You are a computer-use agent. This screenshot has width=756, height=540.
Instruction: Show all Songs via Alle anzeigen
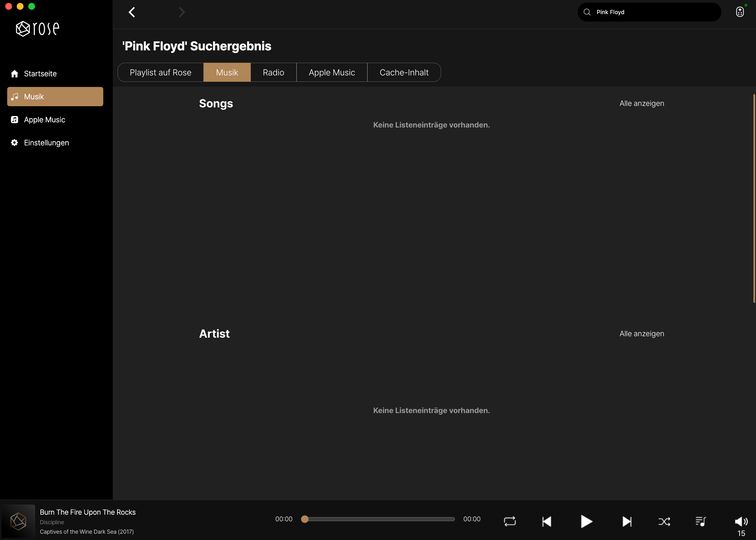[642, 103]
